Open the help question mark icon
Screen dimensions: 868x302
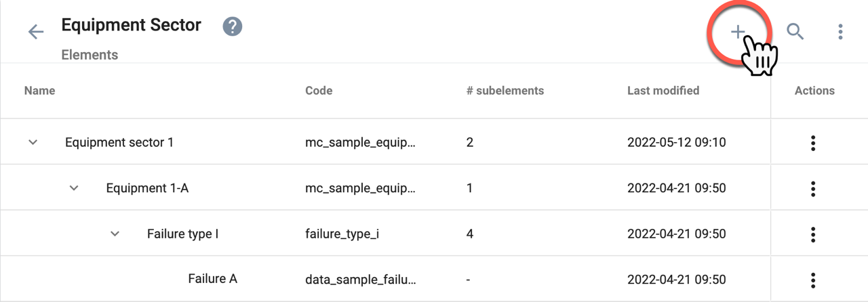(233, 27)
